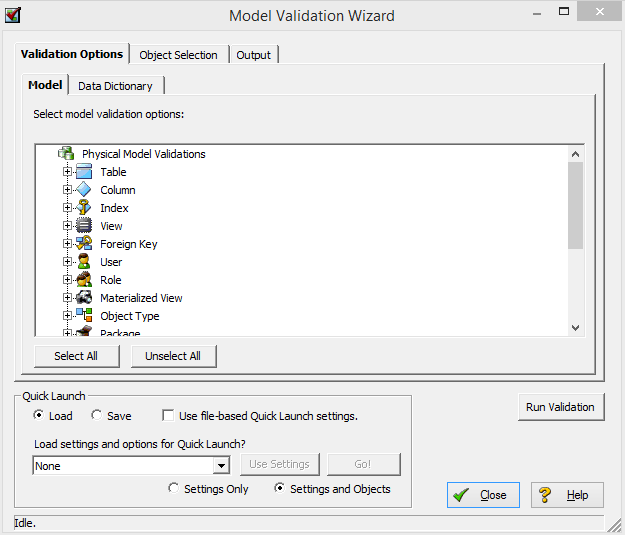This screenshot has width=625, height=535.
Task: Click the View node icon
Action: point(84,226)
